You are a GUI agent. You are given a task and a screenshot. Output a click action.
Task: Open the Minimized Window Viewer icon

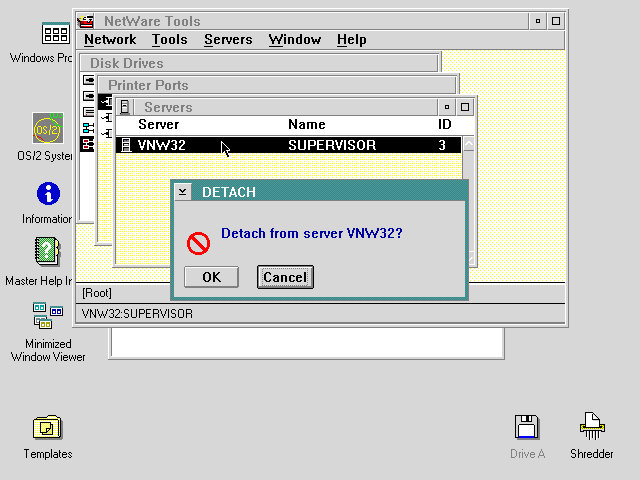click(x=48, y=315)
